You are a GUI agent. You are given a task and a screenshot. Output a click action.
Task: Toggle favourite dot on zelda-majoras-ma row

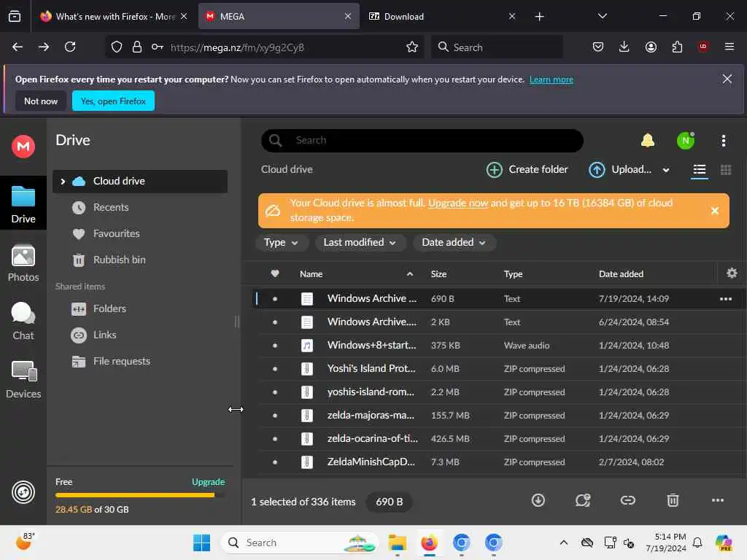[275, 415]
